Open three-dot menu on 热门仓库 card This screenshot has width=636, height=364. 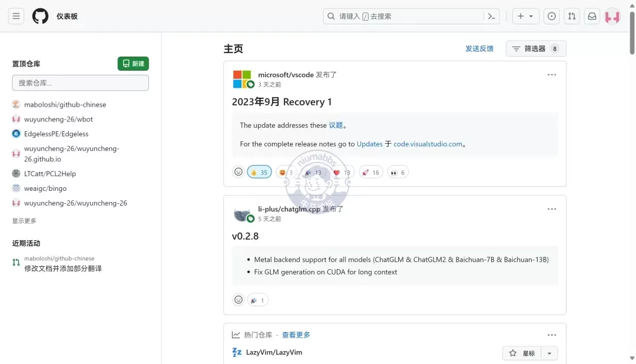(x=552, y=335)
